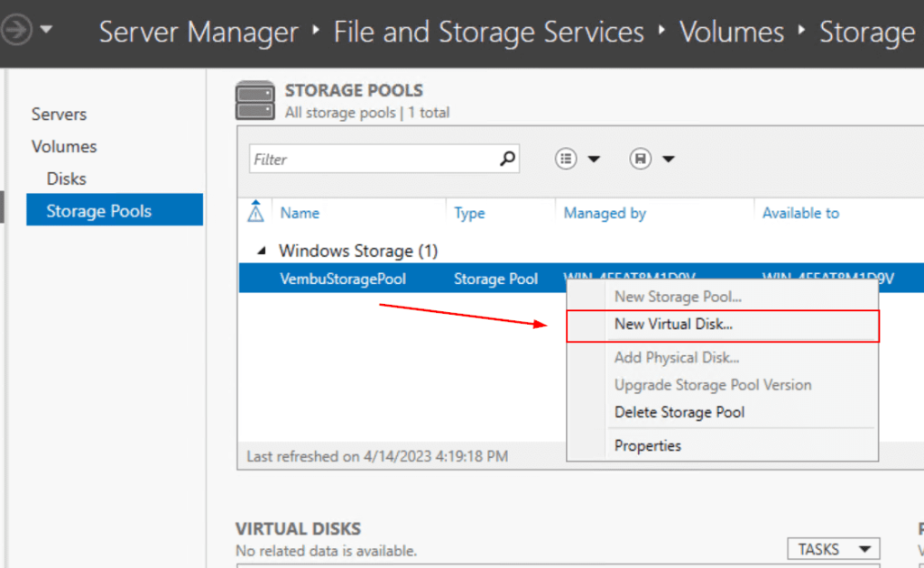Open the TASKS dropdown for Virtual Disks
This screenshot has height=568, width=924.
[x=832, y=549]
